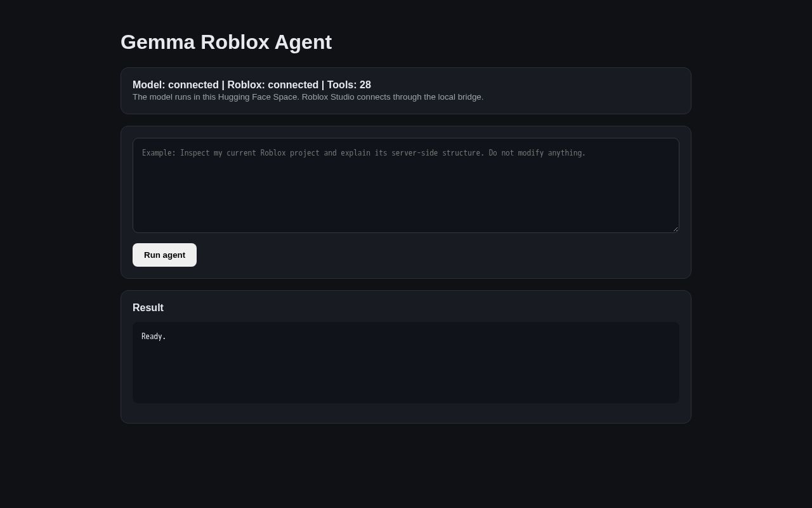Select the status line showing Tools: 28

pos(252,85)
